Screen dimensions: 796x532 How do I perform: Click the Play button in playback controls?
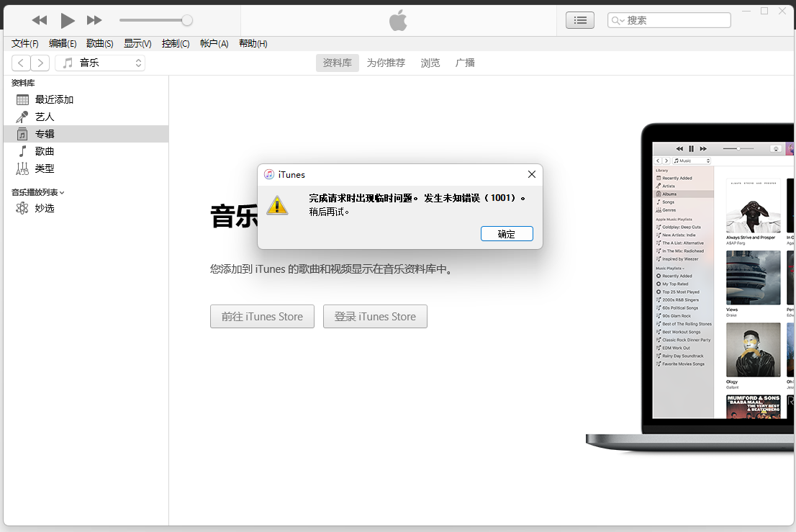coord(67,20)
